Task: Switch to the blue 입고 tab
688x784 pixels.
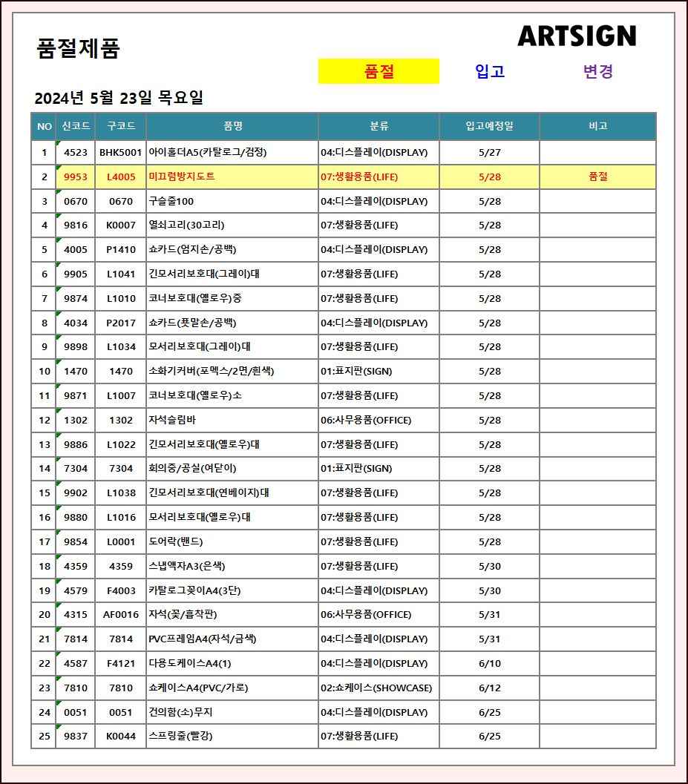Action: click(x=490, y=71)
